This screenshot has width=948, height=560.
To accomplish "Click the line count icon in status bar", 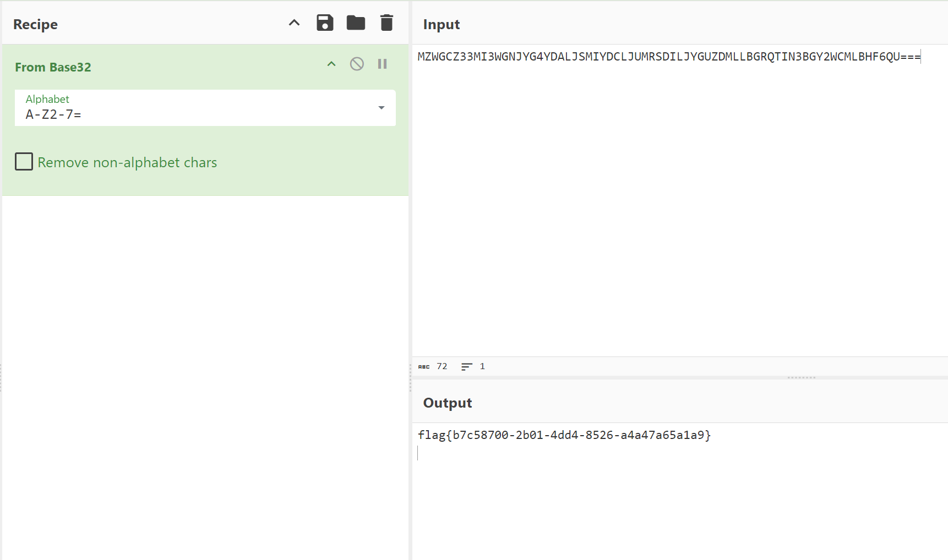I will tap(467, 367).
